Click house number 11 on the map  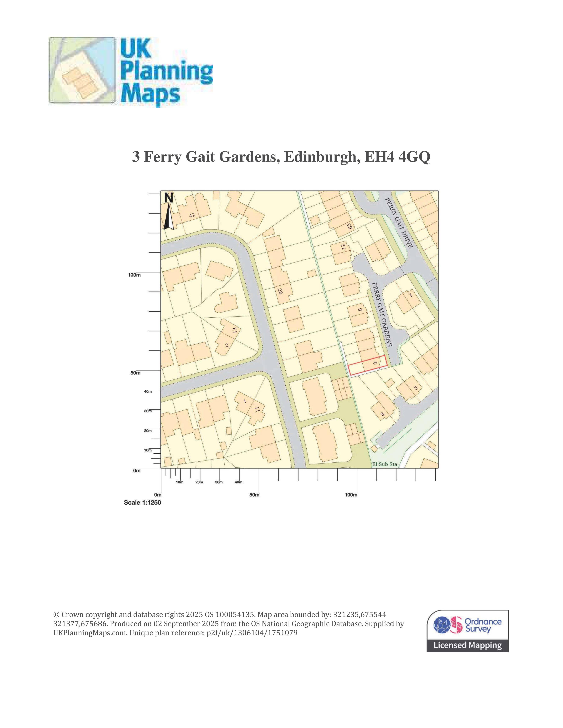pos(257,409)
